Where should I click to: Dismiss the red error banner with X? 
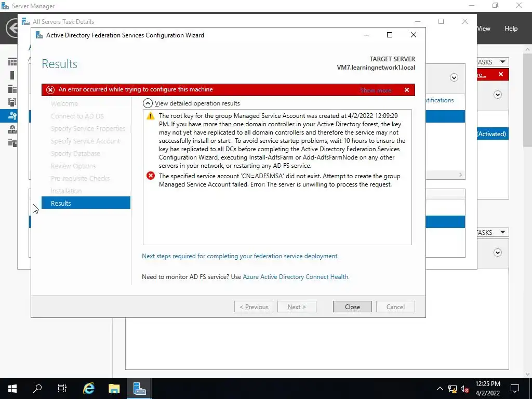[x=406, y=90]
